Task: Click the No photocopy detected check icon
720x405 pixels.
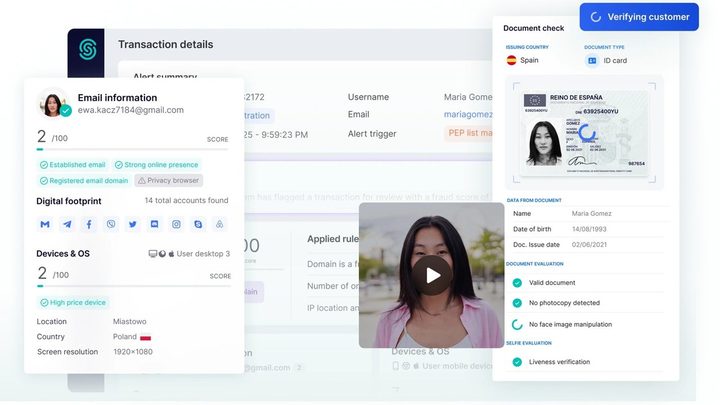Action: [517, 303]
